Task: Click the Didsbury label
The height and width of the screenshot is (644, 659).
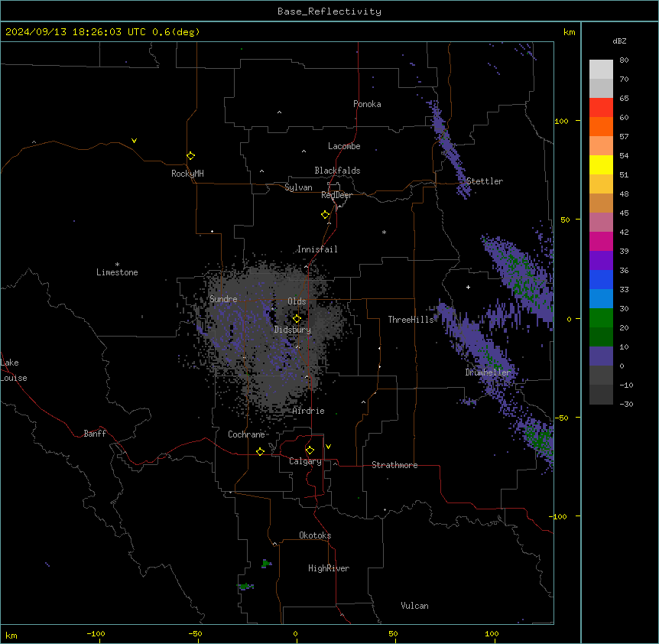Action: (x=293, y=330)
